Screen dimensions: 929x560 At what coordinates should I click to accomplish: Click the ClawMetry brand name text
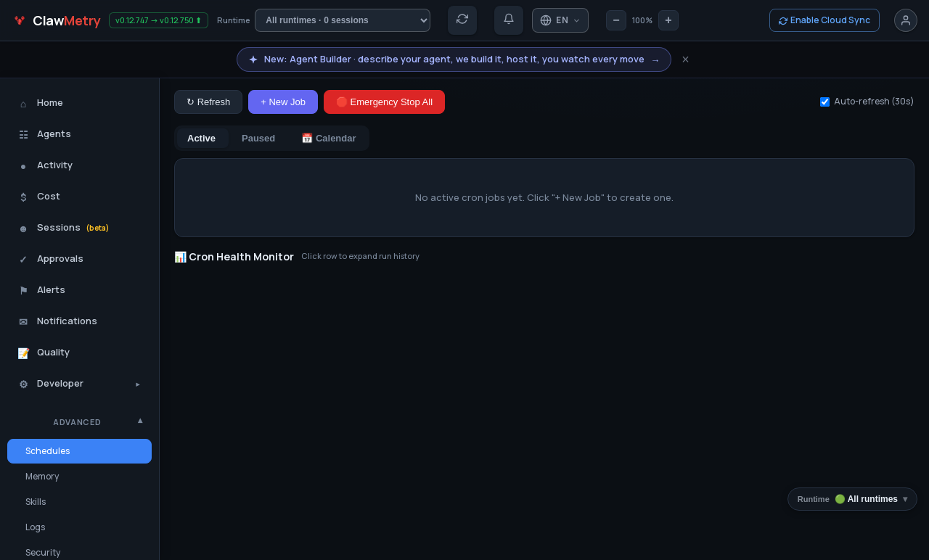tap(67, 20)
